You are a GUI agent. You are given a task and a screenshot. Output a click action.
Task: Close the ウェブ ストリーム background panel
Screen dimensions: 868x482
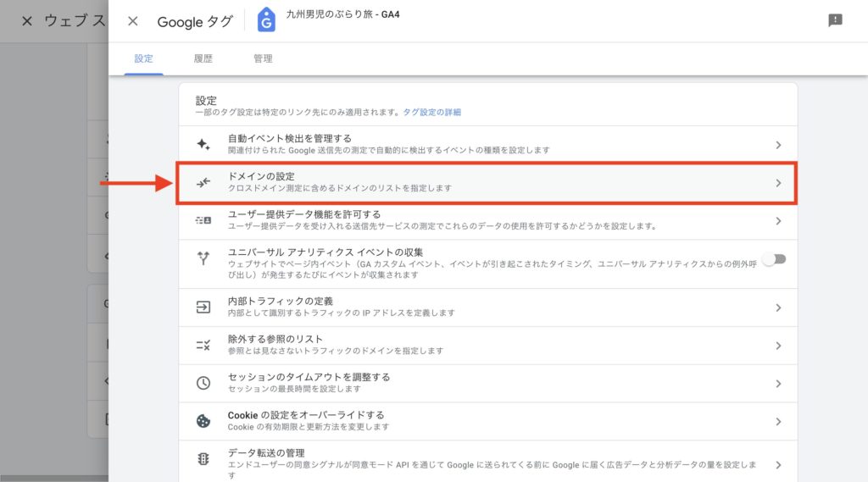coord(26,21)
